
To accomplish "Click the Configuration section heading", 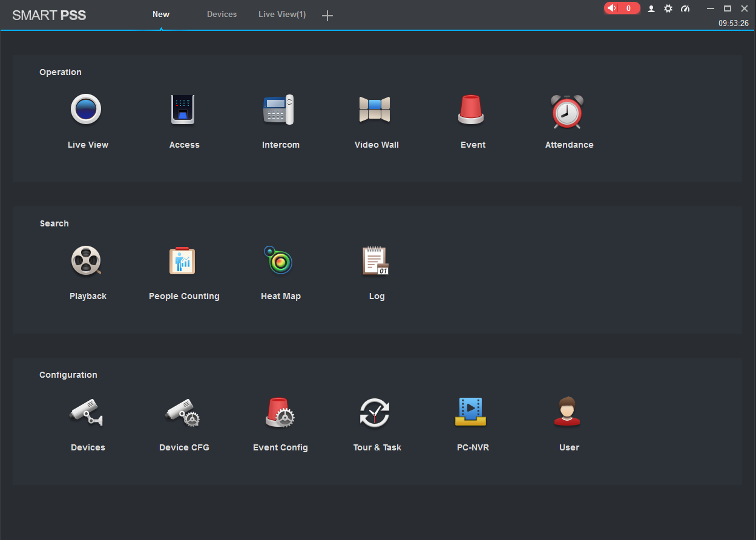I will tap(68, 375).
